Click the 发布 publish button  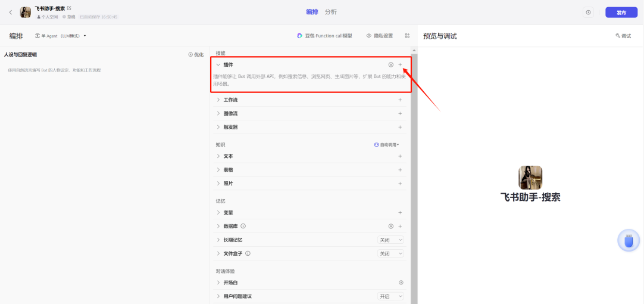(621, 13)
